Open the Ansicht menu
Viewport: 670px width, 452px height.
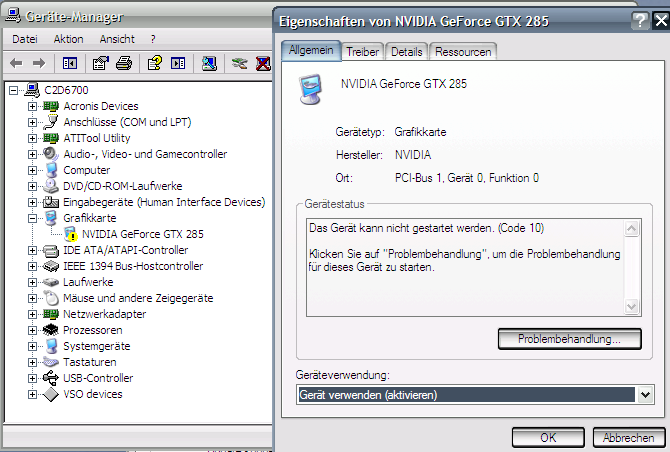pyautogui.click(x=117, y=39)
